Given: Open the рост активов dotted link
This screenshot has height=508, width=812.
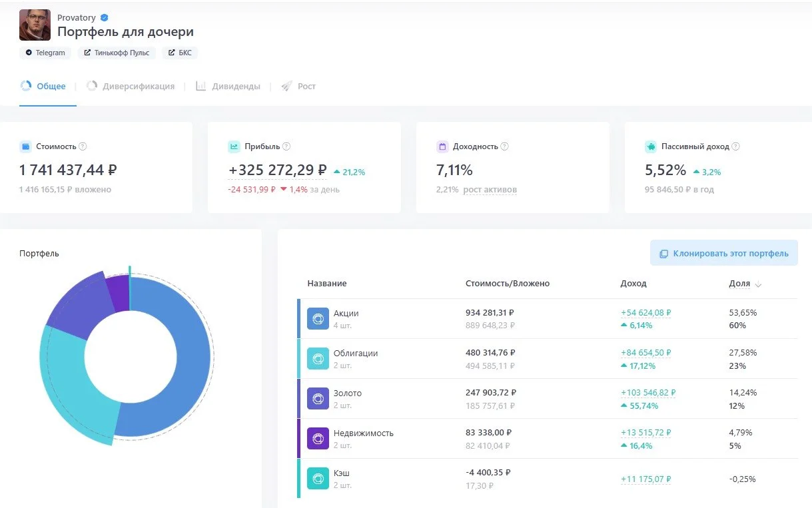Looking at the screenshot, I should pos(490,190).
